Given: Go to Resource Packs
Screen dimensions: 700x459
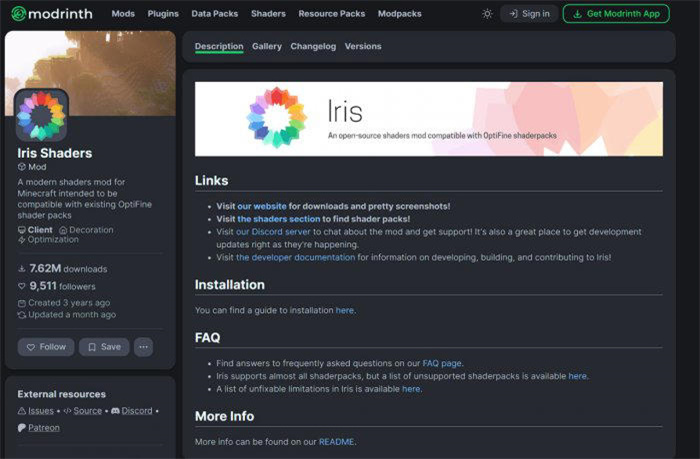Looking at the screenshot, I should click(x=332, y=14).
